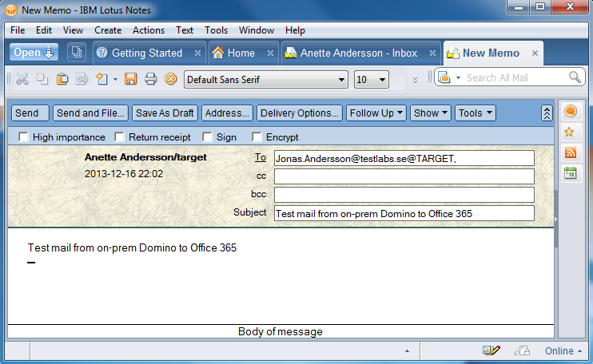Click the search magnifier icon
This screenshot has width=593, height=364.
[575, 77]
